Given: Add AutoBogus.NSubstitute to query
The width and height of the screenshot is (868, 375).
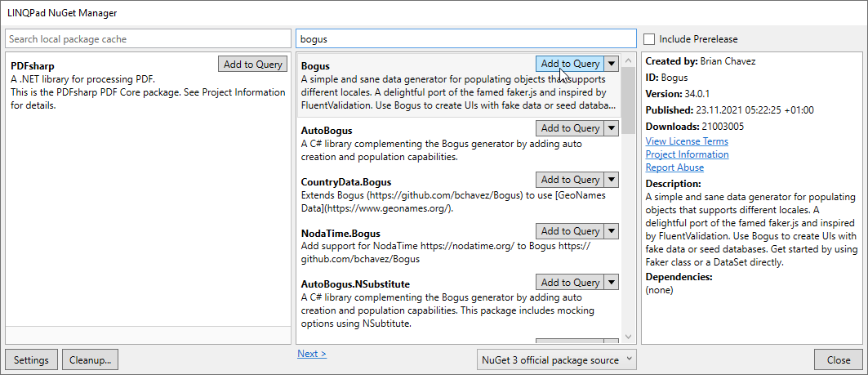Looking at the screenshot, I should 569,283.
